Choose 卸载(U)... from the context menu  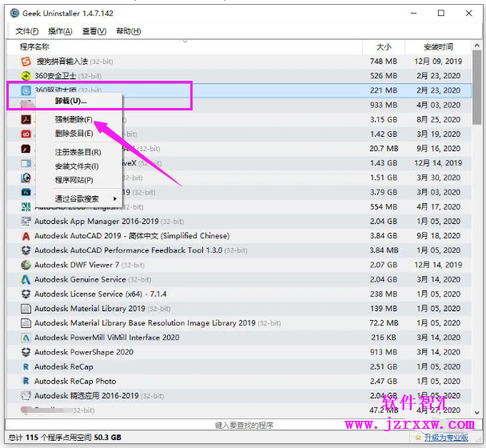pyautogui.click(x=79, y=101)
